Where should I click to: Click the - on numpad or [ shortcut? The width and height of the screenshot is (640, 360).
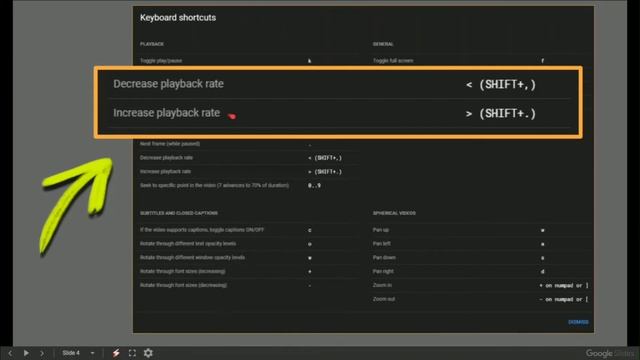[564, 300]
